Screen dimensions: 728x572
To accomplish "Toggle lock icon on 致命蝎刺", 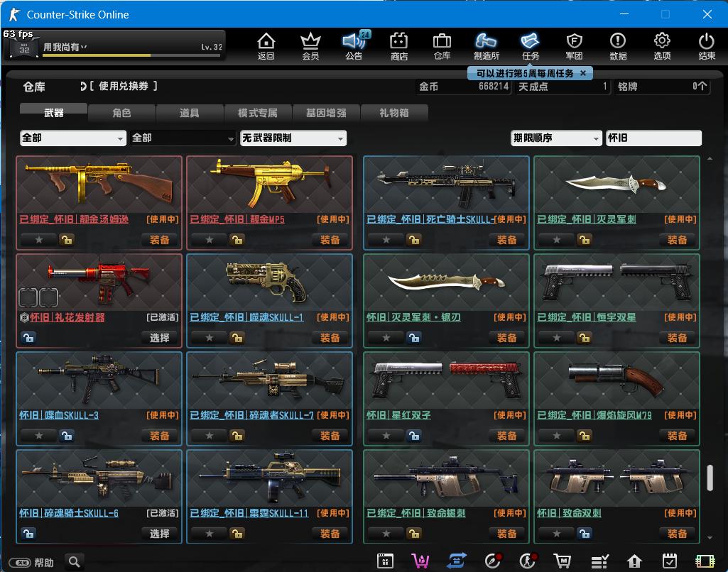I will (413, 534).
